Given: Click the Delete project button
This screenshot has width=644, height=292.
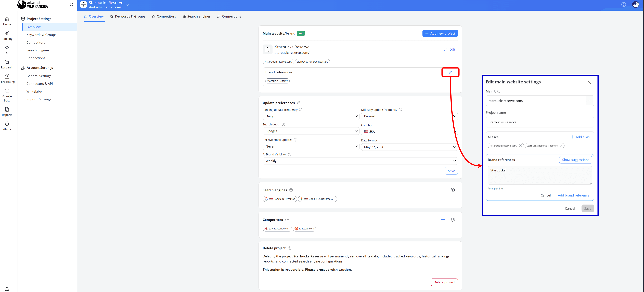Looking at the screenshot, I should pos(444,282).
